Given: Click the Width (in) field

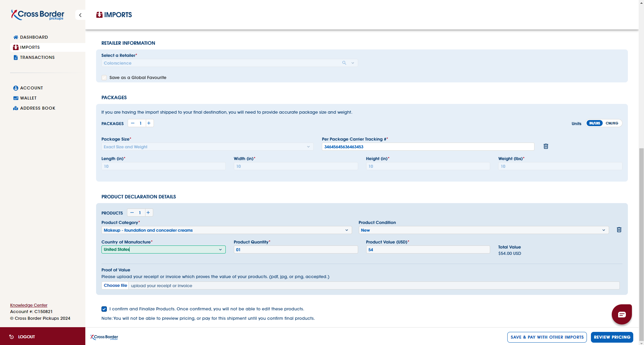Looking at the screenshot, I should coord(296,166).
